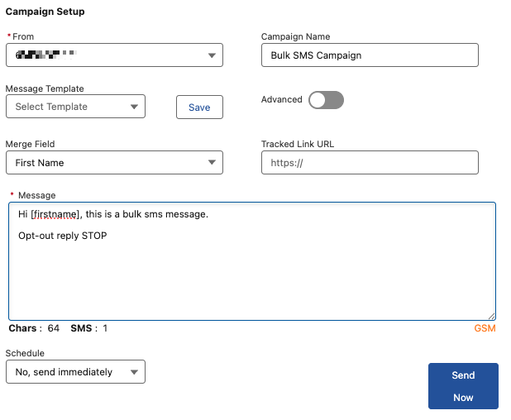The image size is (511, 420).
Task: Click the SMS count indicator
Action: [x=89, y=328]
